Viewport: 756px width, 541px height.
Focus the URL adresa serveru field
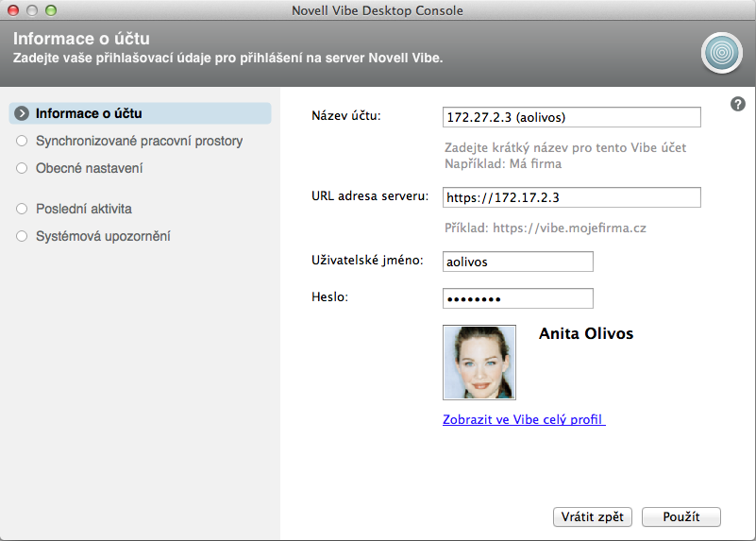point(571,197)
